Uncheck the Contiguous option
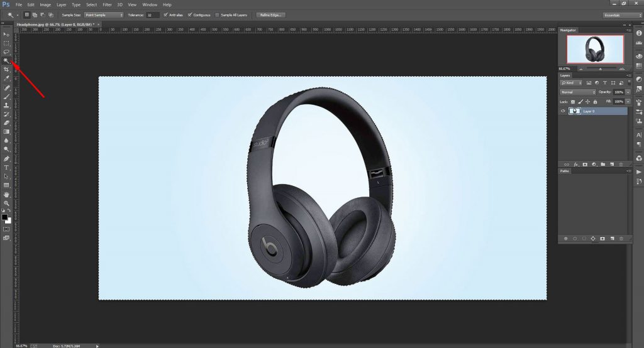Viewport: 644px width, 348px height. (190, 15)
